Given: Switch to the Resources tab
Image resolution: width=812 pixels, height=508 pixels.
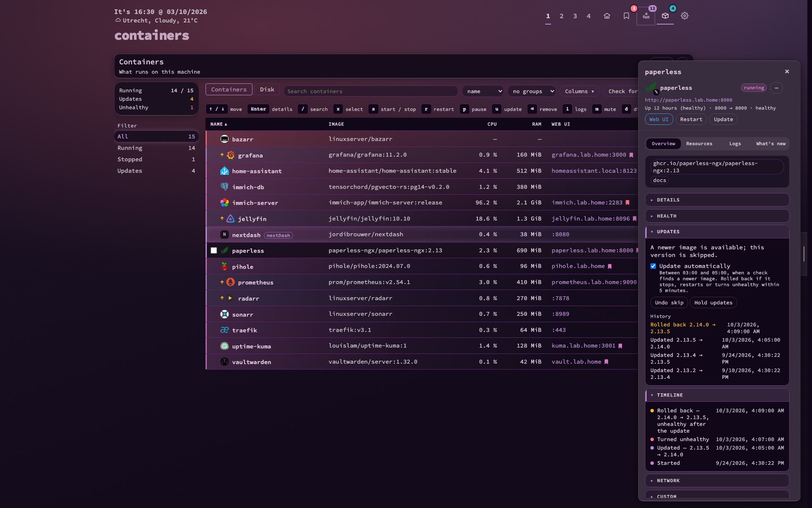Looking at the screenshot, I should coord(699,144).
